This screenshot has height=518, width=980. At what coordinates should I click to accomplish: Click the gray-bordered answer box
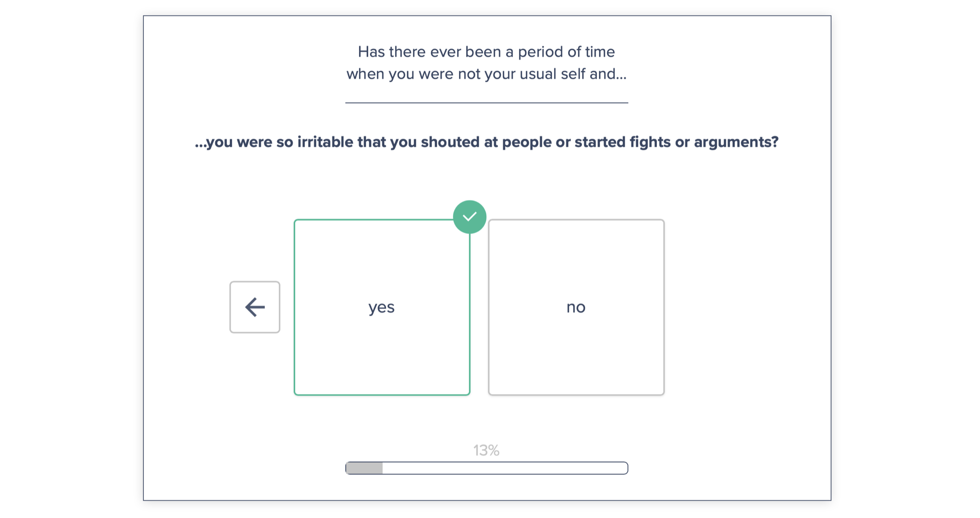(x=576, y=349)
